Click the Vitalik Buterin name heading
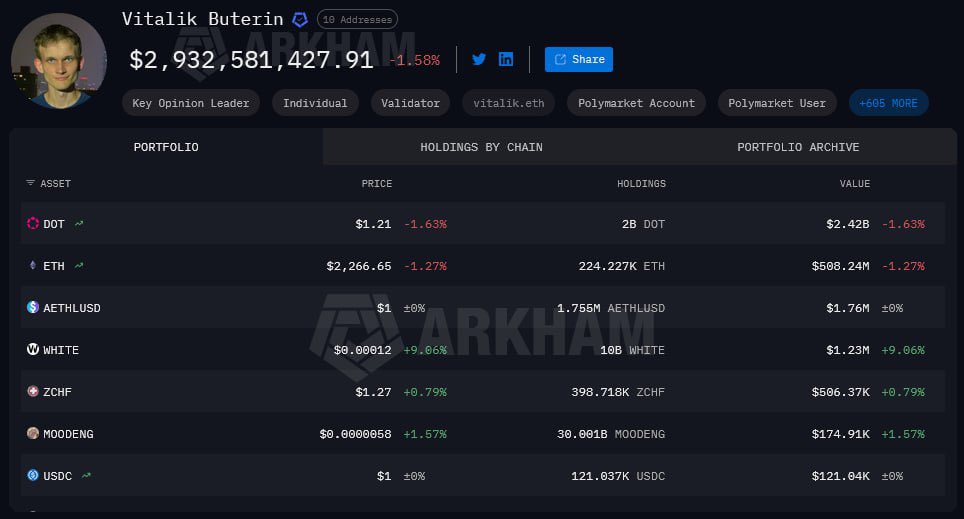Image resolution: width=964 pixels, height=519 pixels. [x=202, y=19]
